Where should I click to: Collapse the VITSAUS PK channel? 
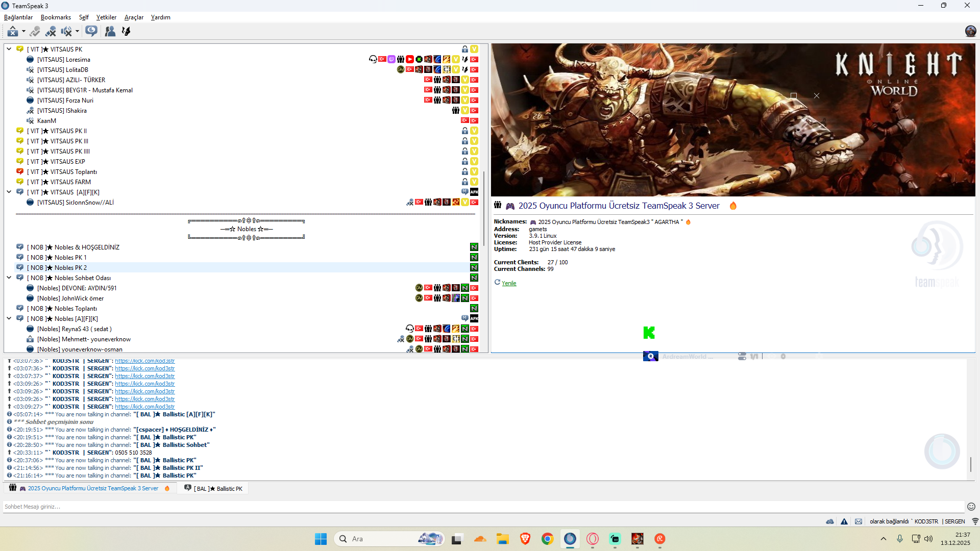(x=9, y=49)
